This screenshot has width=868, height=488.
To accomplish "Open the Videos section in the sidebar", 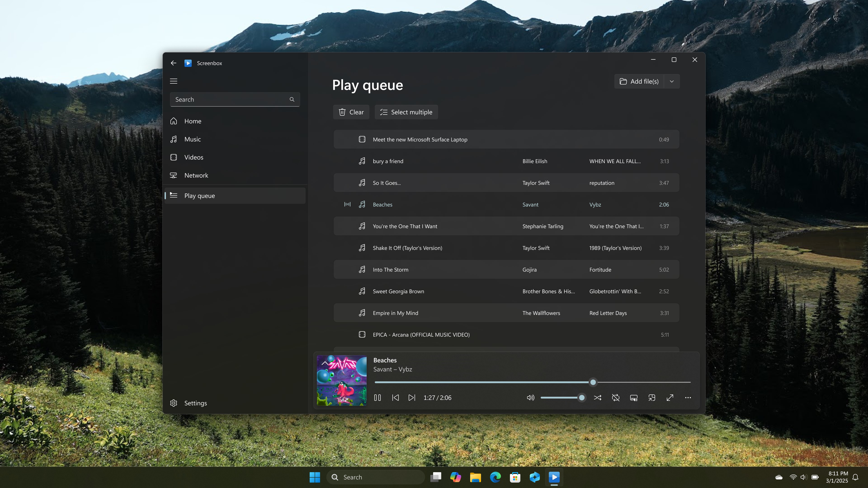I will [193, 157].
